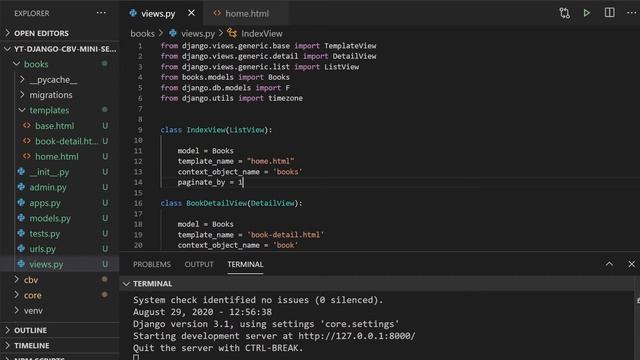
Task: Close the views.py tab
Action: tap(191, 13)
